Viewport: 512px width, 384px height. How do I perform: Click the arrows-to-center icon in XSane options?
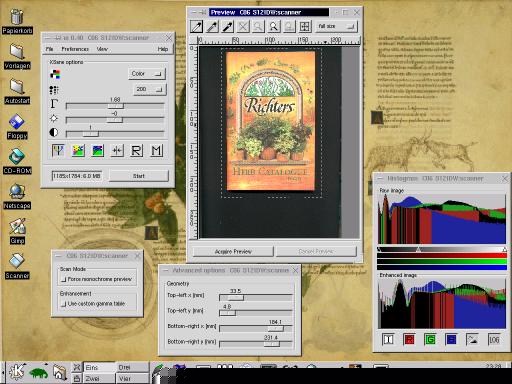click(117, 150)
